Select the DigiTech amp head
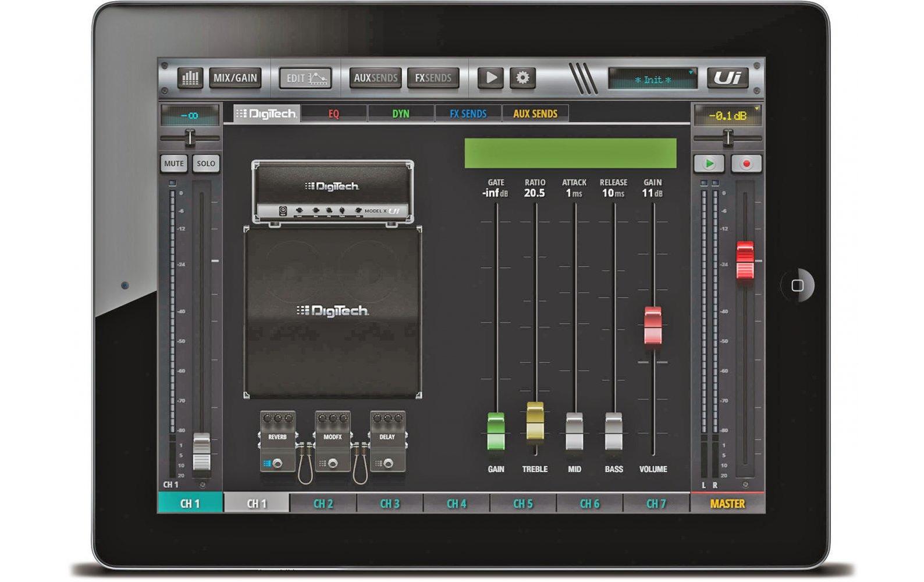The image size is (924, 582). click(x=333, y=192)
